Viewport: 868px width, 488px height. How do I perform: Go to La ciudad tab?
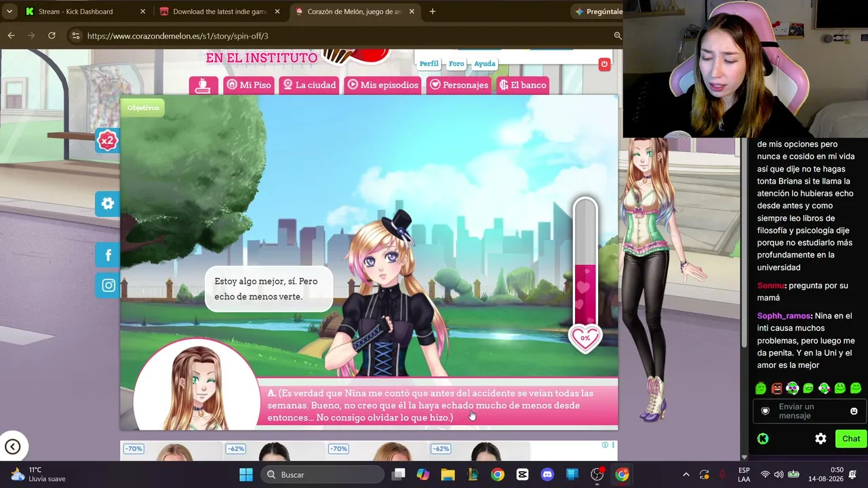click(x=309, y=85)
